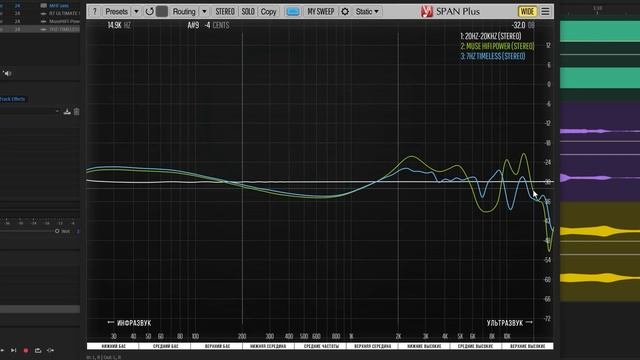The image size is (640, 360).
Task: Click the trash delete icon in effects panel
Action: pyautogui.click(x=76, y=111)
